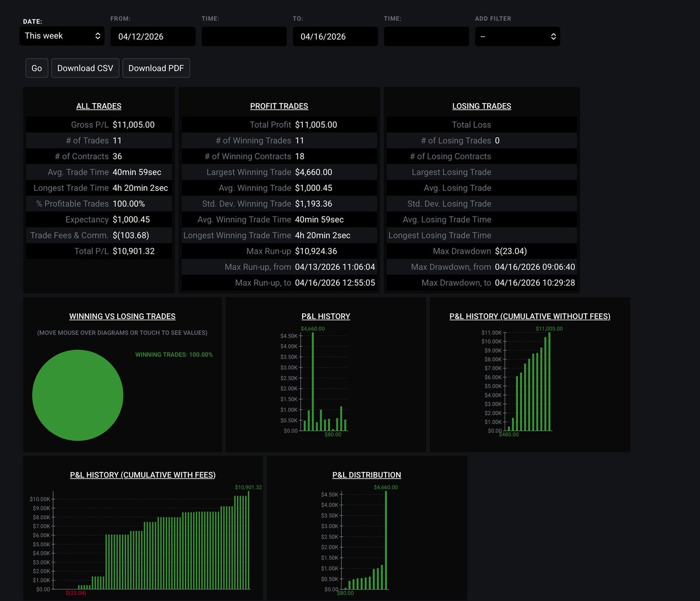Click the Total Loss row label

click(x=471, y=125)
